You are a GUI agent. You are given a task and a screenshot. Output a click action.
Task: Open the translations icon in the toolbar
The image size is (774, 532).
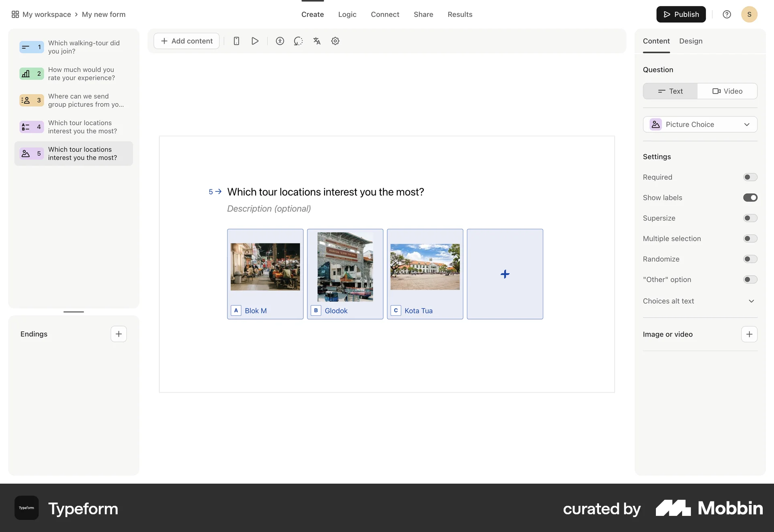317,41
